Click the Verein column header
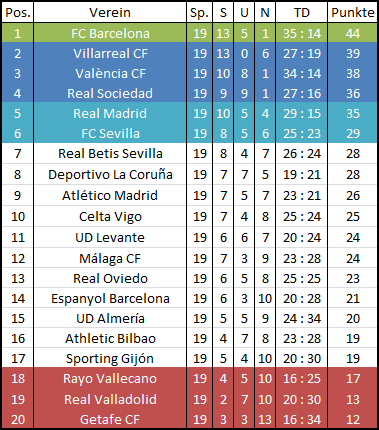This screenshot has width=379, height=430. 110,13
